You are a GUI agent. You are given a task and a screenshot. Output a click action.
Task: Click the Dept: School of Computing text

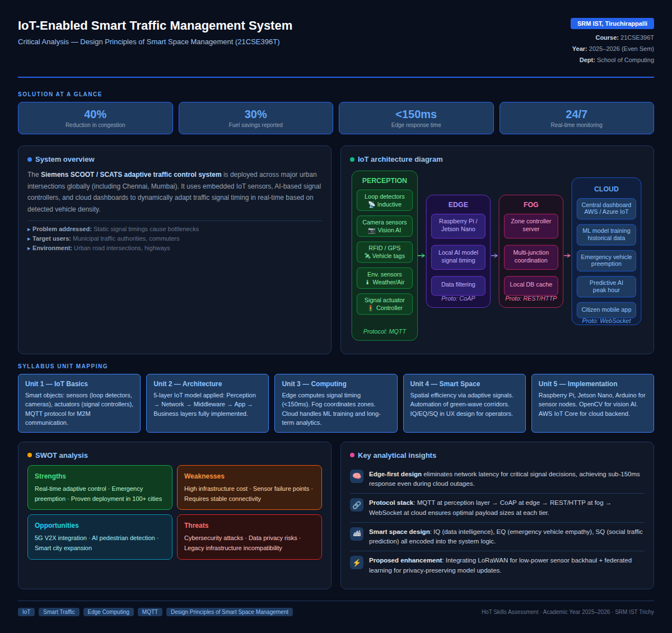(x=617, y=60)
